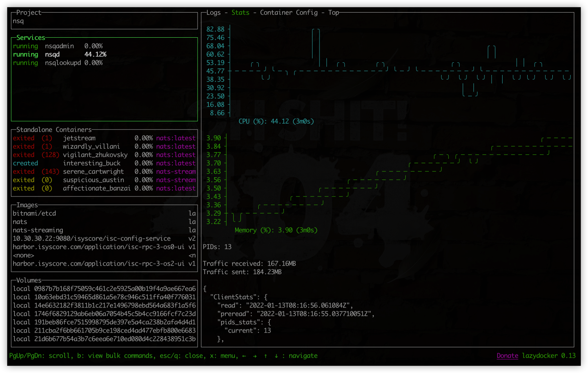588x373 pixels.
Task: Select the nats-streaming image
Action: [x=38, y=230]
